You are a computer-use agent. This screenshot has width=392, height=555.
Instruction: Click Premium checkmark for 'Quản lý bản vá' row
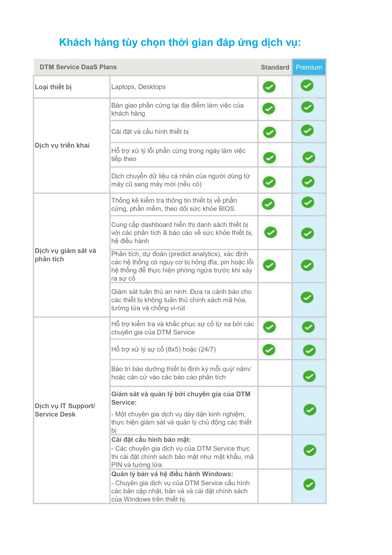(x=309, y=484)
